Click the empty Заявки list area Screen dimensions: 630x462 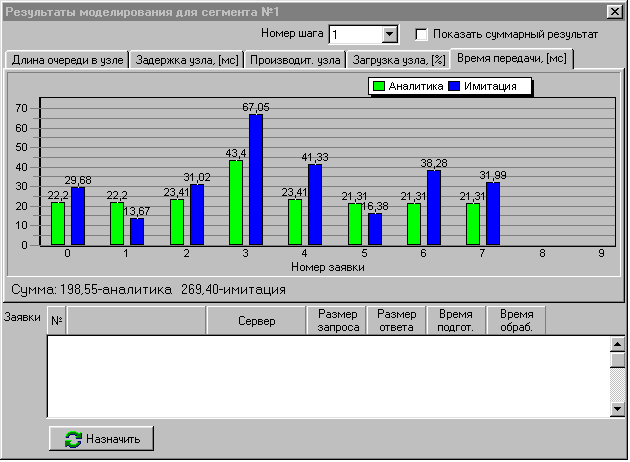[x=328, y=376]
